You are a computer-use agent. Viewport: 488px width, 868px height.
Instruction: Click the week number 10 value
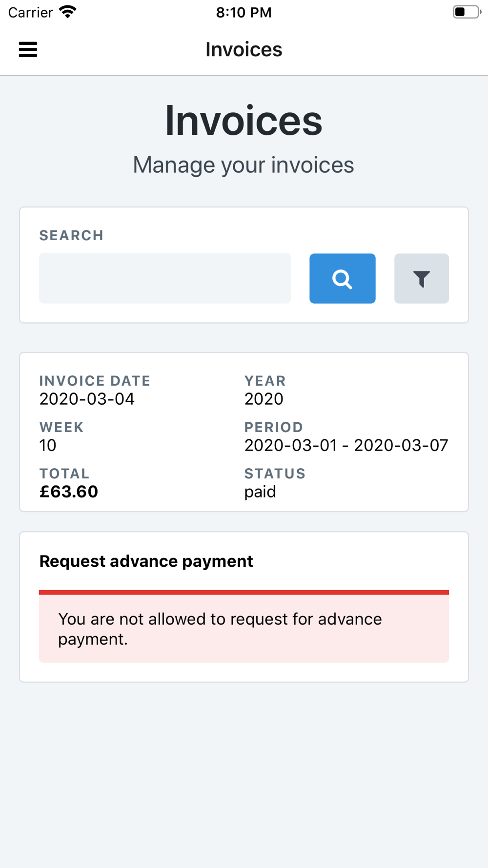point(48,445)
